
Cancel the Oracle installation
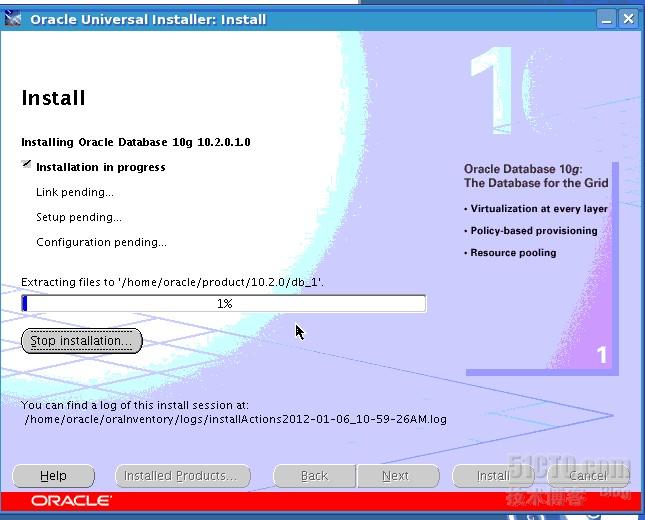[588, 476]
